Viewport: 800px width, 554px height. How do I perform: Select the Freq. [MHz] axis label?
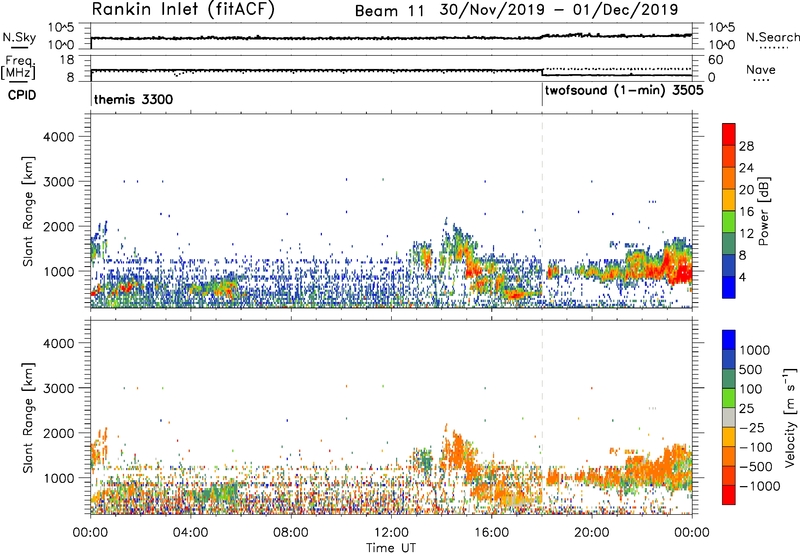coord(19,68)
